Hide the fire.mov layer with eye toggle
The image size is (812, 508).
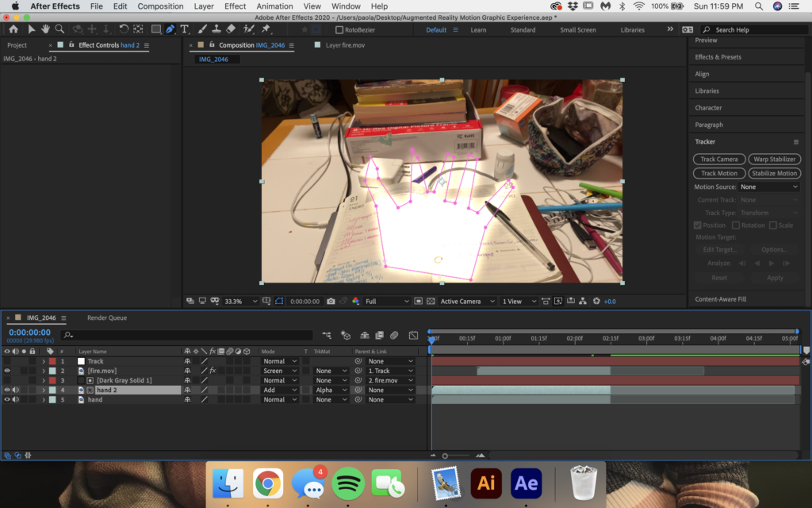click(7, 371)
